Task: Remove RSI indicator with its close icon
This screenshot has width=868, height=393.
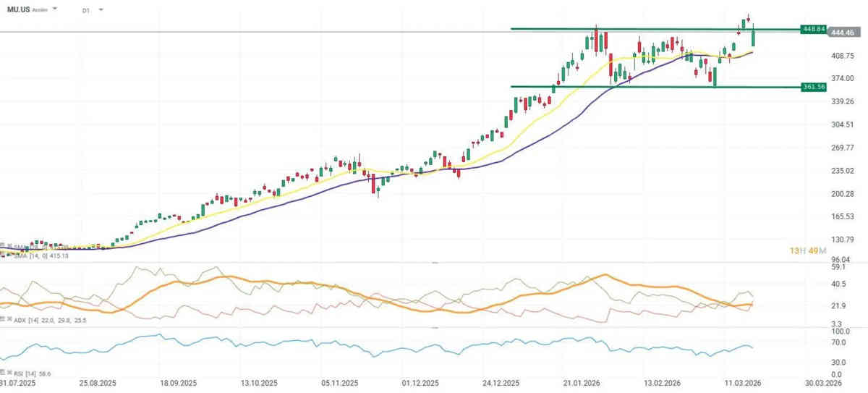Action: [9, 374]
